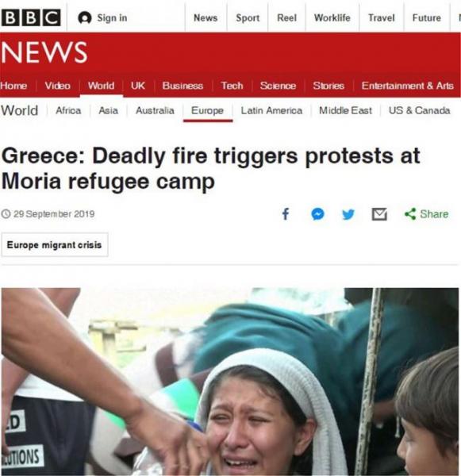Open Worklife from top navigation

coord(332,18)
